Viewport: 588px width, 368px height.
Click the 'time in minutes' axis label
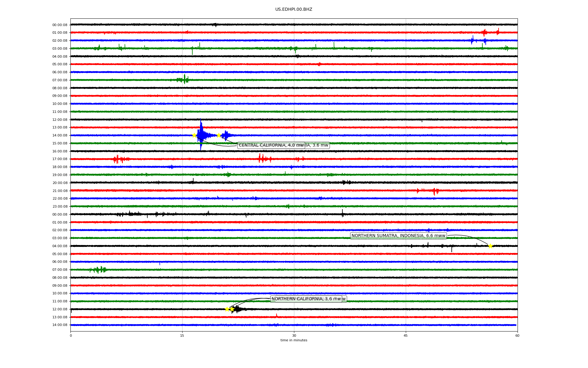click(x=294, y=340)
